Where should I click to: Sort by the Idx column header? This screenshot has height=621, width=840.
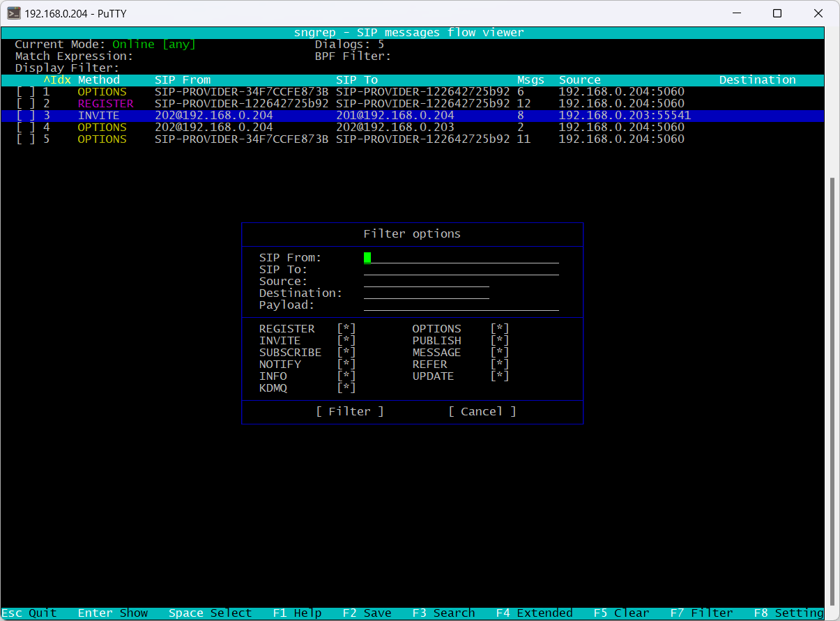(57, 80)
